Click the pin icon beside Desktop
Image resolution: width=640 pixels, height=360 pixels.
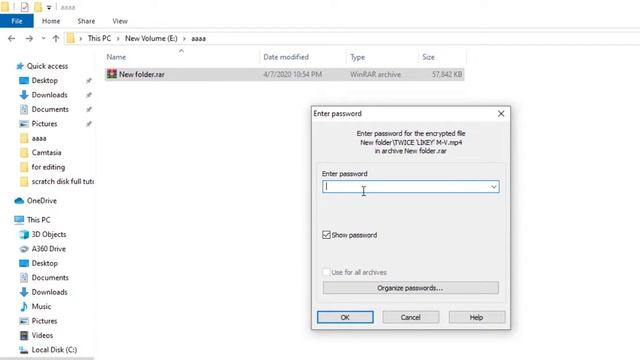point(89,81)
